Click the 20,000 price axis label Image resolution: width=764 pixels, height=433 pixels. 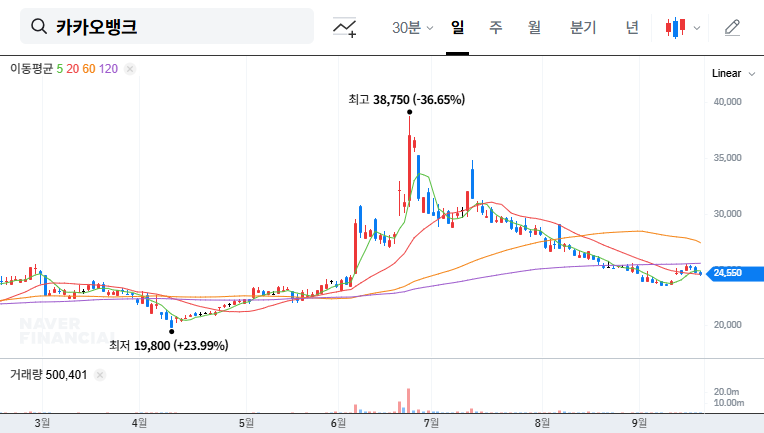click(x=727, y=325)
